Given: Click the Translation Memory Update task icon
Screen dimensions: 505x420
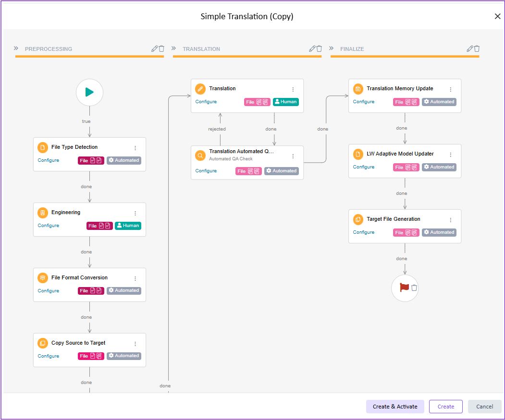Looking at the screenshot, I should point(358,89).
